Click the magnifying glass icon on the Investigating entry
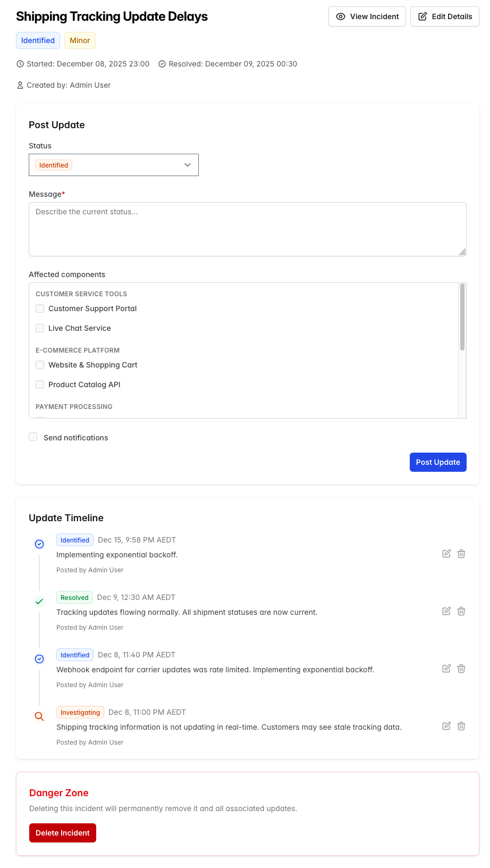The height and width of the screenshot is (868, 490). [x=39, y=716]
